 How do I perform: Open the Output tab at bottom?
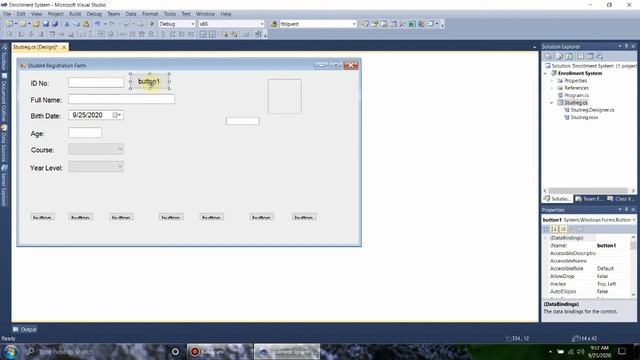tap(24, 329)
